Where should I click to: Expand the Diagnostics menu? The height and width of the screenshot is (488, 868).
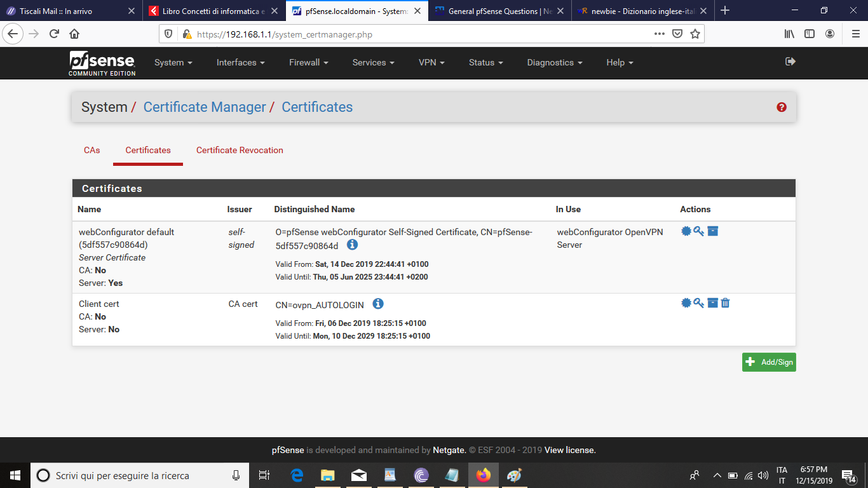click(555, 62)
